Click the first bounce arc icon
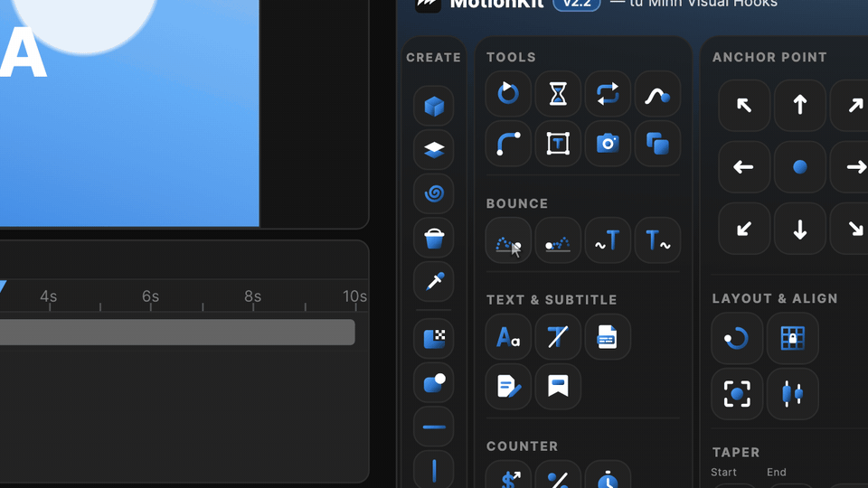Screen dimensions: 868x488 [508, 240]
